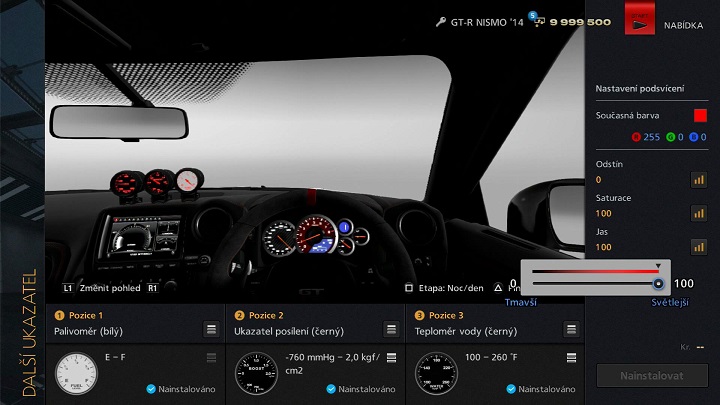This screenshot has width=720, height=405.
Task: Open the Saturace adjustment bars icon
Action: (699, 213)
